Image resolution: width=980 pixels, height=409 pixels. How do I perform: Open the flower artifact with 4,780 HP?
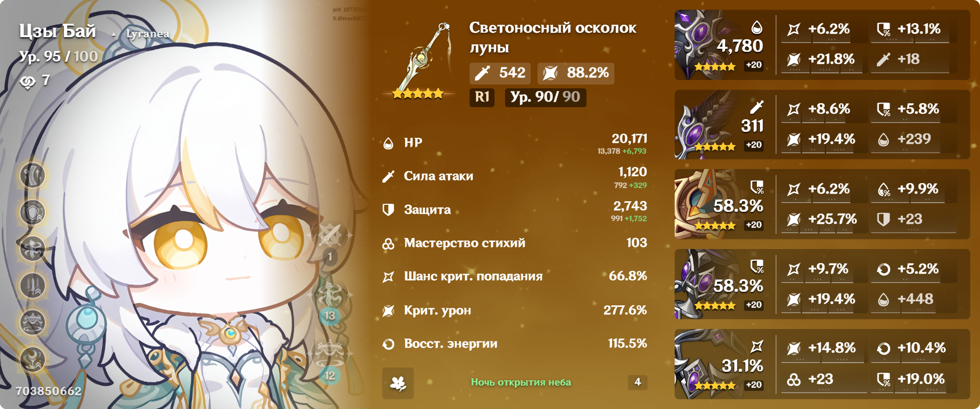[822, 45]
